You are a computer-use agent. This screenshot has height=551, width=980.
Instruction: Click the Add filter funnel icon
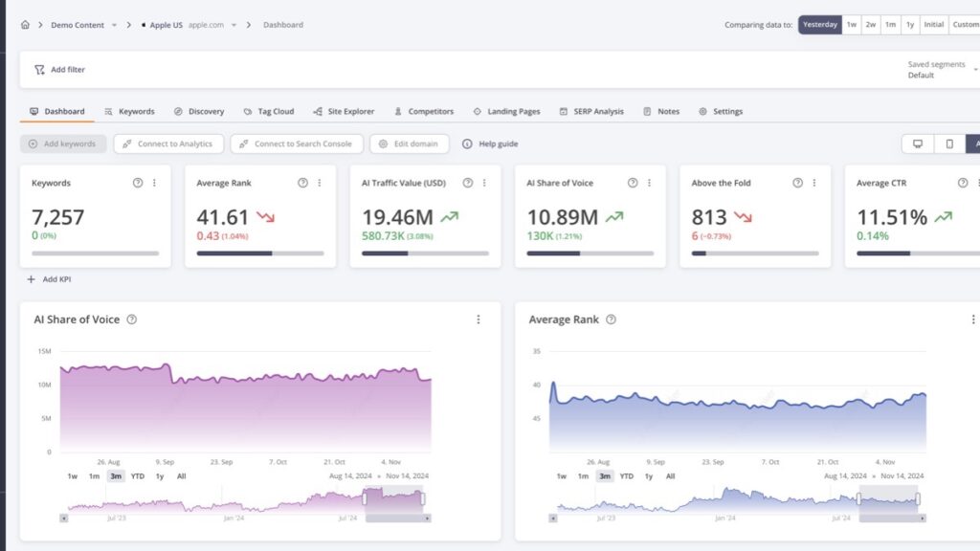point(39,69)
